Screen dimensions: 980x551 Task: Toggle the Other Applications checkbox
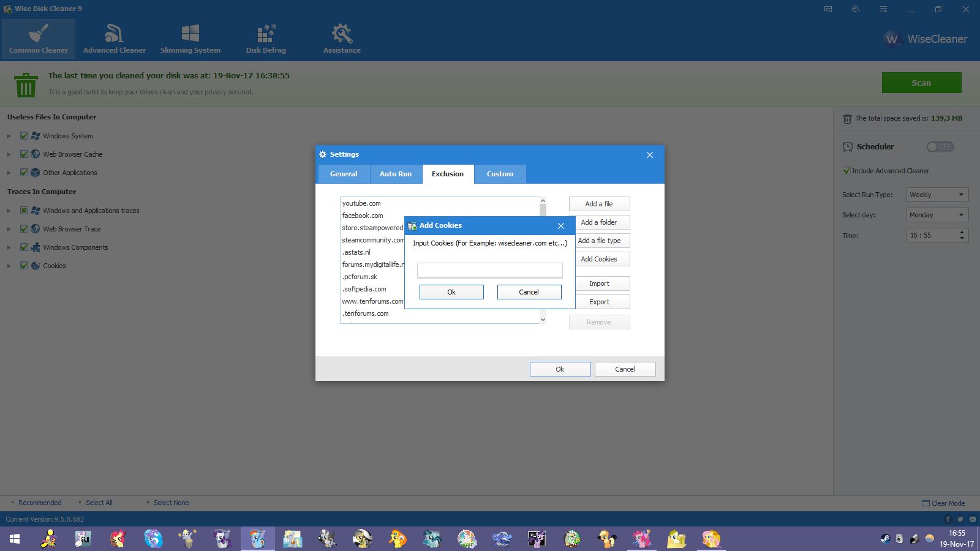(24, 173)
